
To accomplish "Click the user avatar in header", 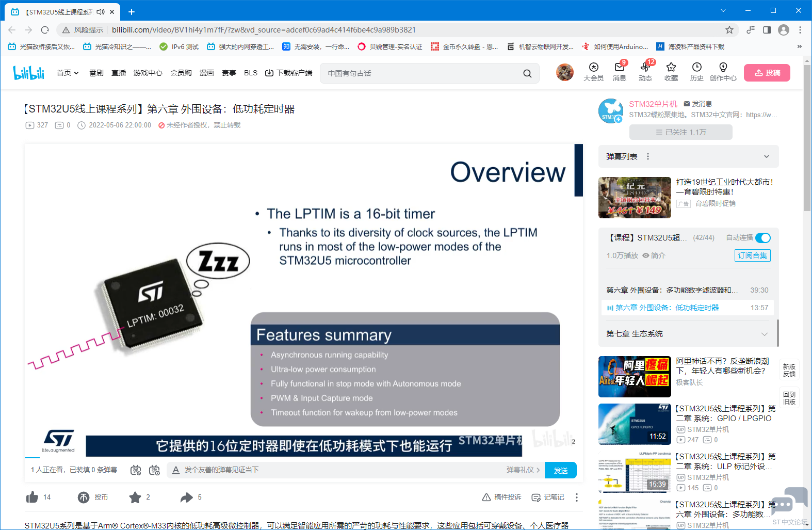I will [565, 72].
